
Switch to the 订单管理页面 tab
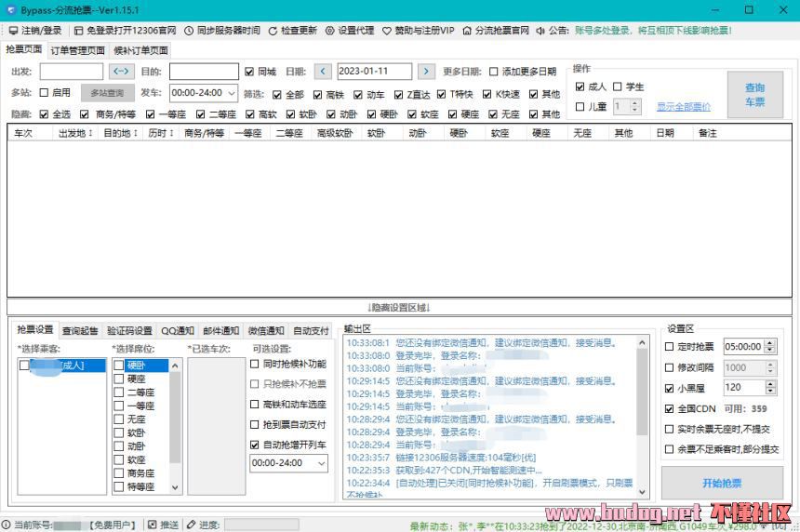[77, 50]
